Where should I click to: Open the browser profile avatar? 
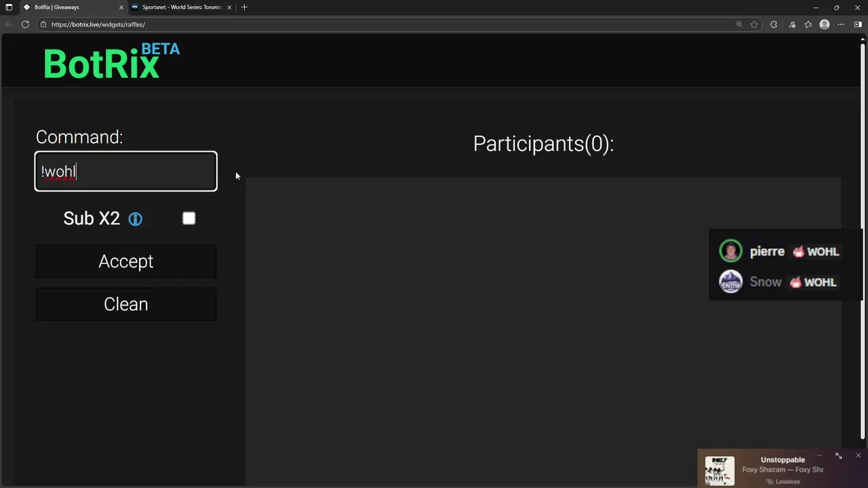click(x=825, y=24)
